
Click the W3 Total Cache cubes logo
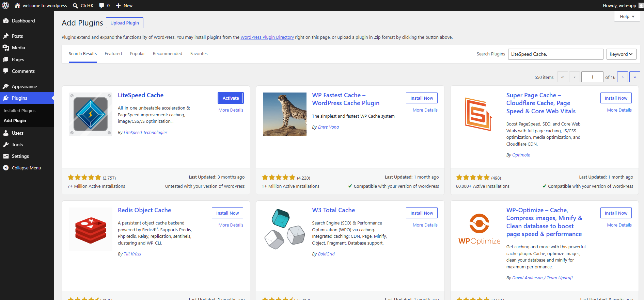(285, 229)
